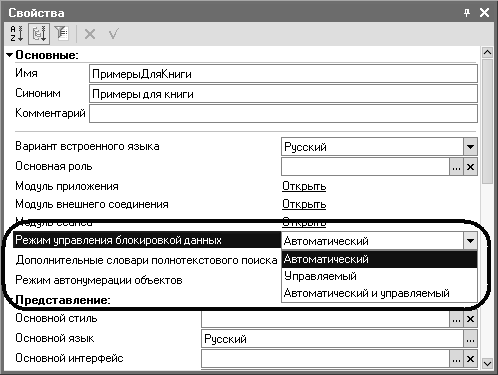
Task: Click the vertical scrollbar thumb
Action: tap(487, 121)
